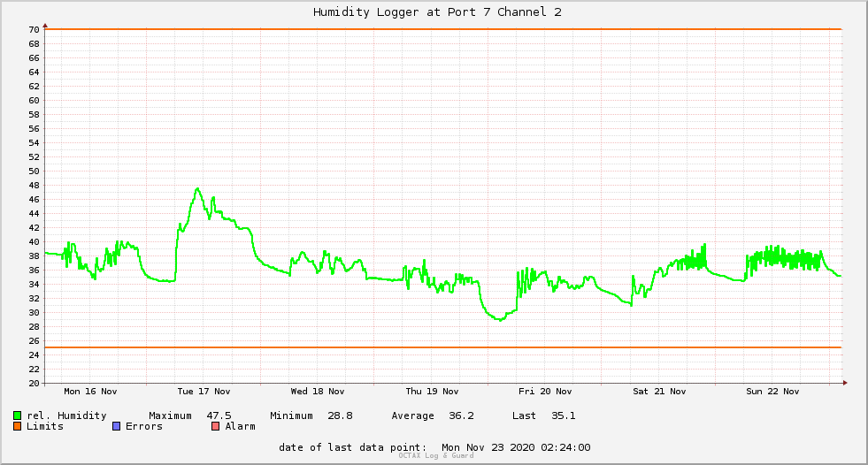The image size is (868, 465).
Task: Click the y-axis label 36
Action: (x=35, y=271)
